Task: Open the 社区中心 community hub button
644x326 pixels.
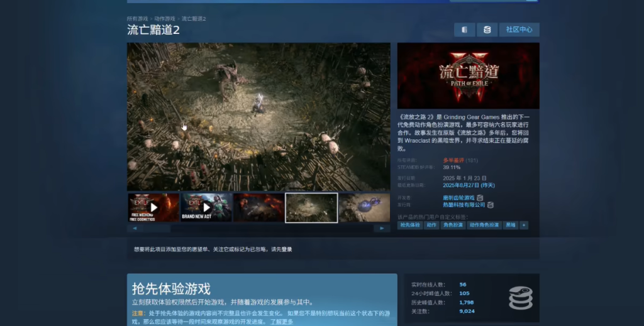Action: [x=519, y=30]
